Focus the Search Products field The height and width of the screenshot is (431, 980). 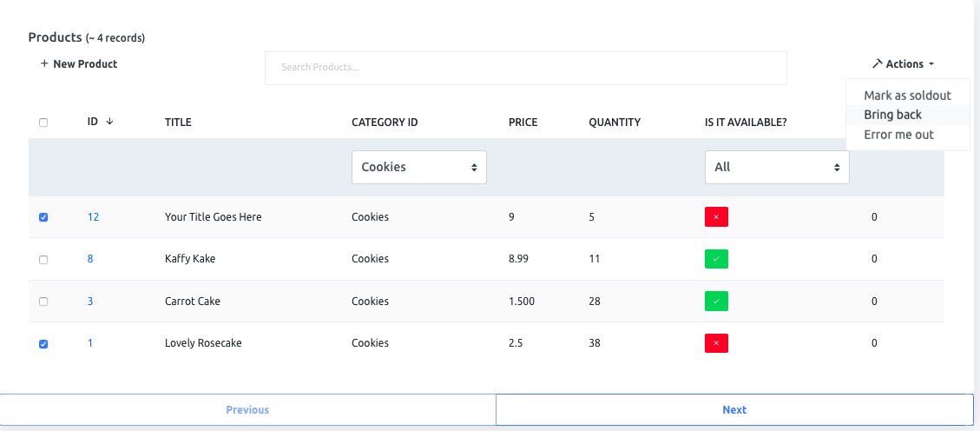click(525, 68)
